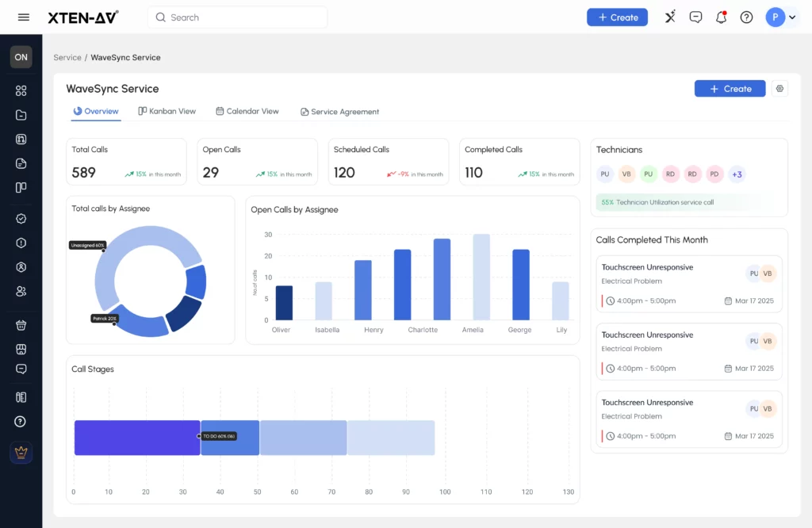812x528 pixels.
Task: Open the book library icon in sidebar
Action: [x=21, y=397]
